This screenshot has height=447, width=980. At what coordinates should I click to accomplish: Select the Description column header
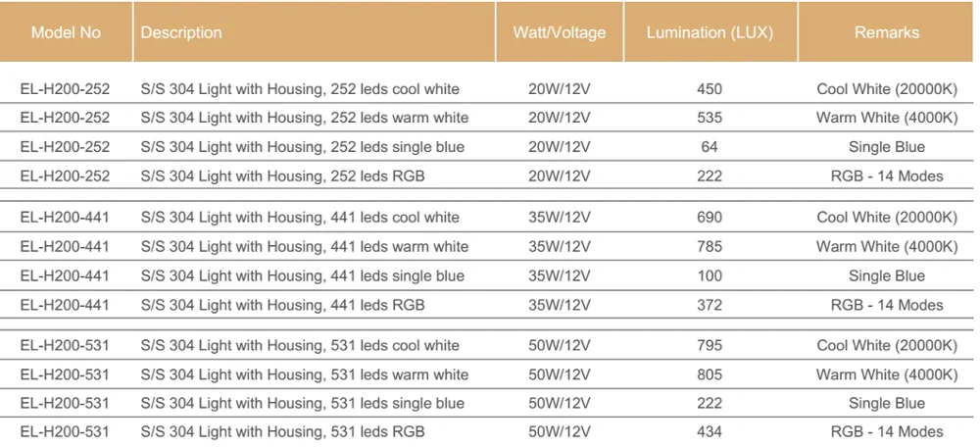pyautogui.click(x=181, y=32)
